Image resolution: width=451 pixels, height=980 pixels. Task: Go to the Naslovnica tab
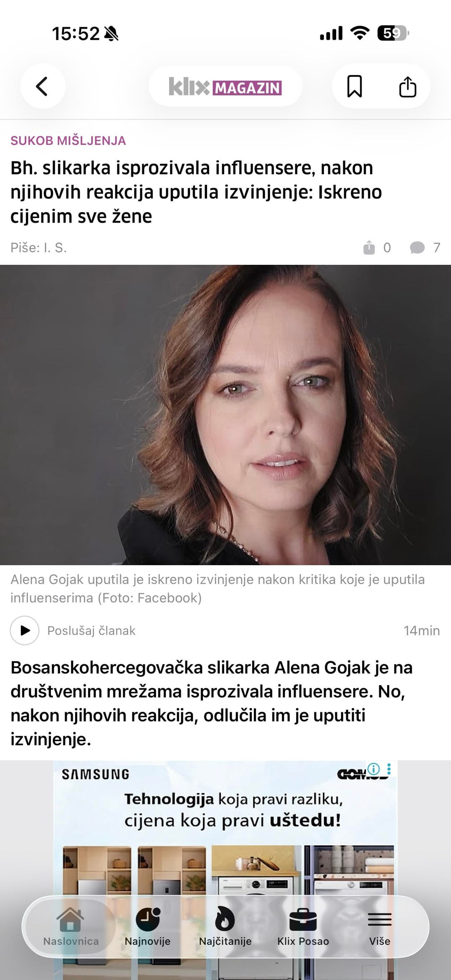coord(71,926)
